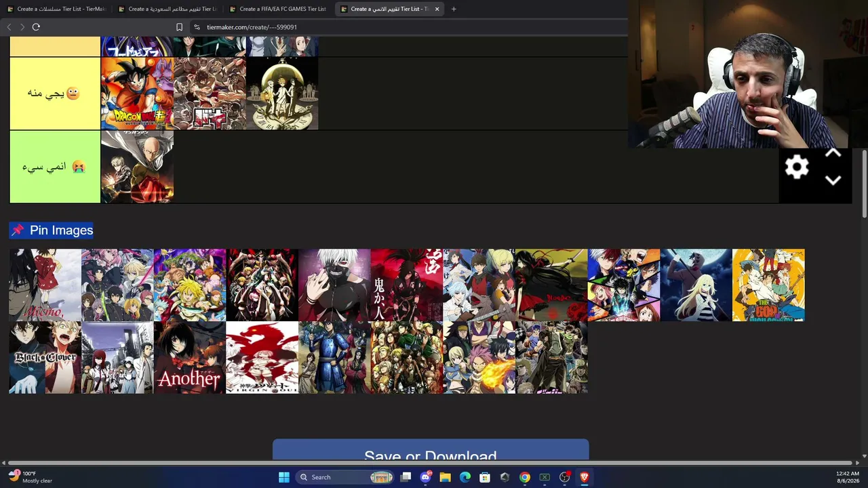Open site settings icon in address bar
The width and height of the screenshot is (868, 488).
tap(197, 27)
